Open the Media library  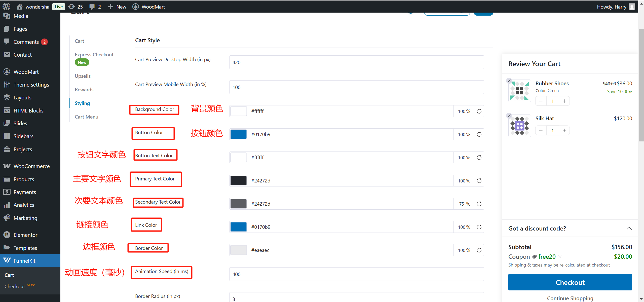(x=21, y=16)
